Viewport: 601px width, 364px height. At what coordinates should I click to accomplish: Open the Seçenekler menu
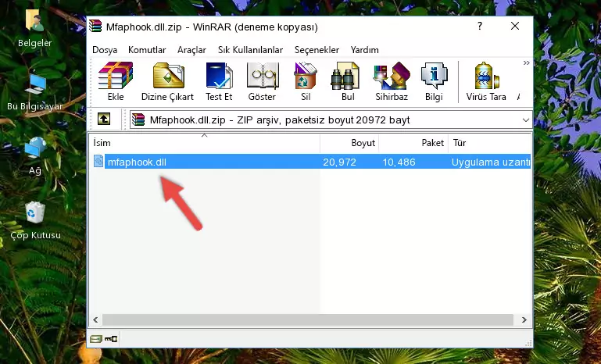click(x=317, y=50)
